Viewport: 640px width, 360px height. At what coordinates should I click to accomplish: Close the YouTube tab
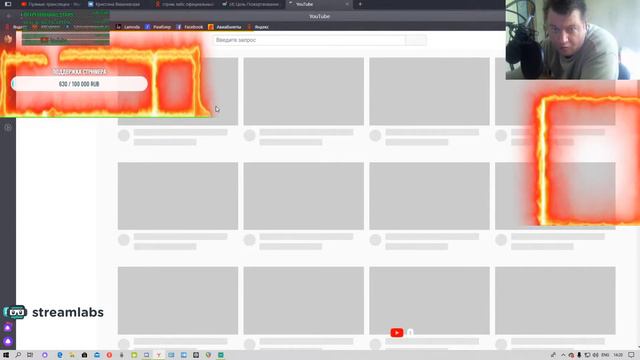point(347,4)
